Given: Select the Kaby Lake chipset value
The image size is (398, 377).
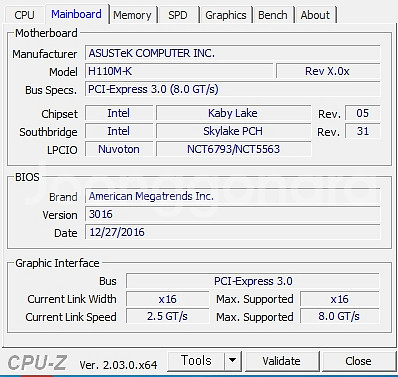Looking at the screenshot, I should [x=233, y=113].
